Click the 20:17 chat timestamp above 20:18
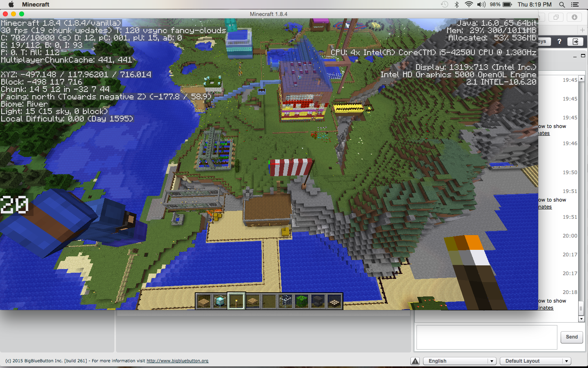588x368 pixels. [570, 274]
